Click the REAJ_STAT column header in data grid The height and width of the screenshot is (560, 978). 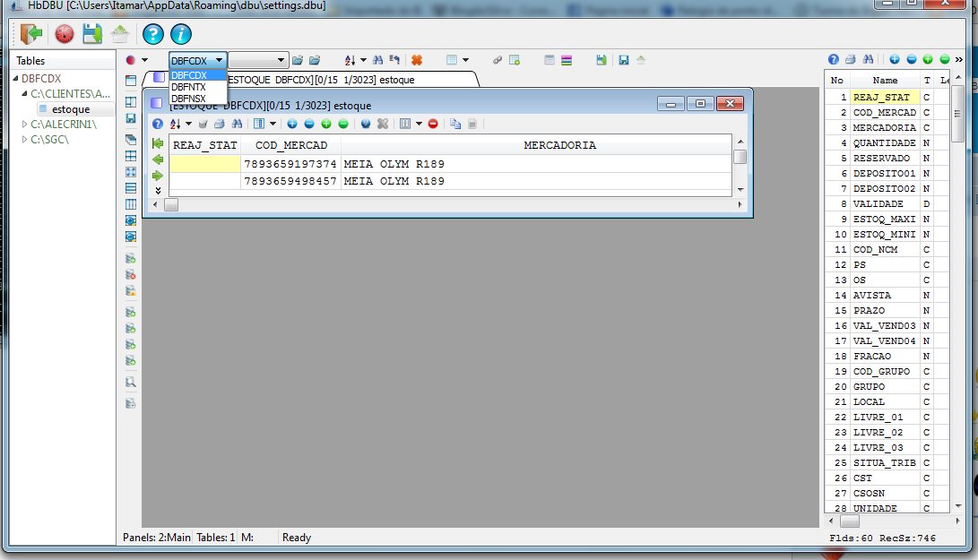(x=204, y=144)
